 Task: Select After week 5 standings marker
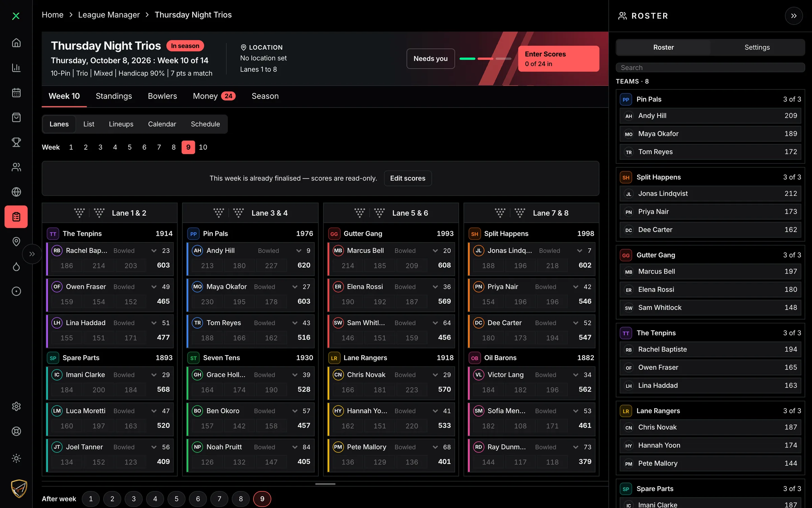click(177, 499)
